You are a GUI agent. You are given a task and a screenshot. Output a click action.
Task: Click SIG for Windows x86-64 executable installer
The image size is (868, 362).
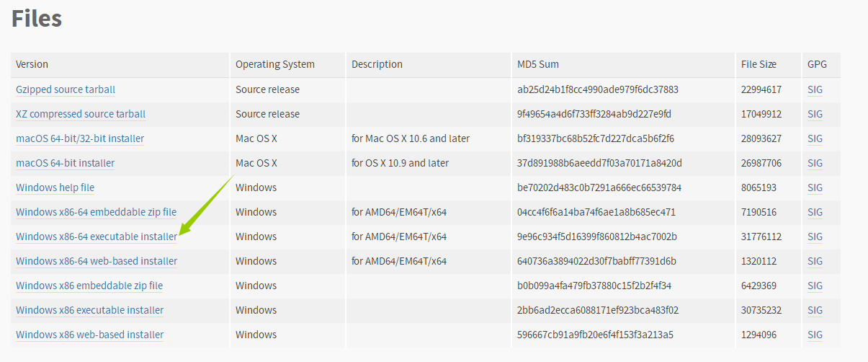[815, 237]
